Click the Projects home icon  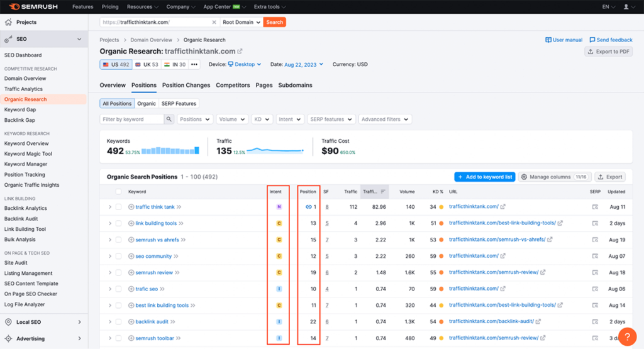pos(8,22)
